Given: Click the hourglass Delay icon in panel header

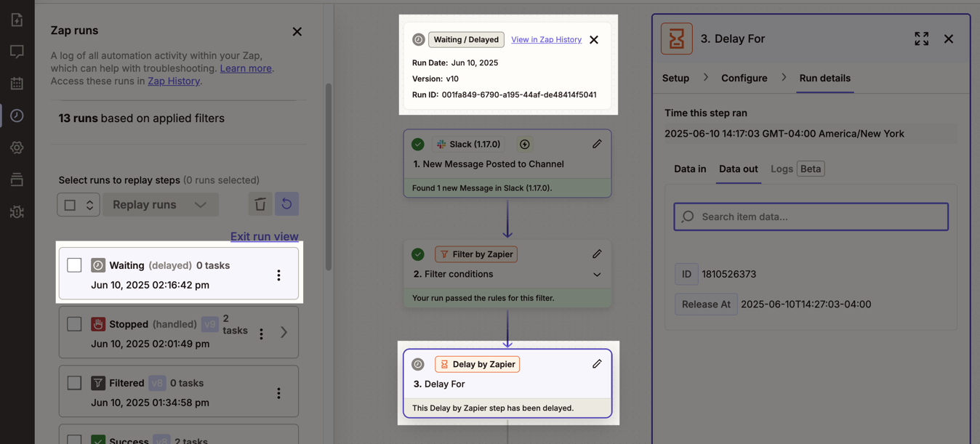Looking at the screenshot, I should pos(677,39).
